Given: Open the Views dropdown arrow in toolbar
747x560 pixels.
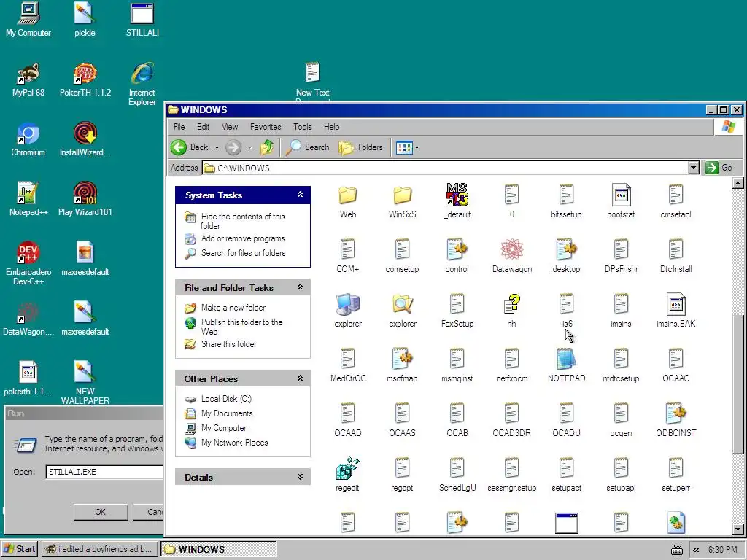Looking at the screenshot, I should [x=417, y=147].
